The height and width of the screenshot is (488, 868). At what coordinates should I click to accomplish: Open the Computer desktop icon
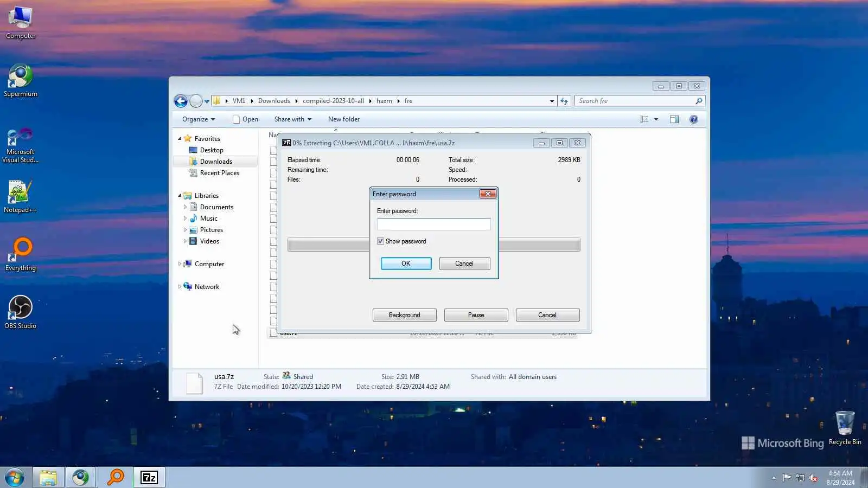click(x=21, y=23)
